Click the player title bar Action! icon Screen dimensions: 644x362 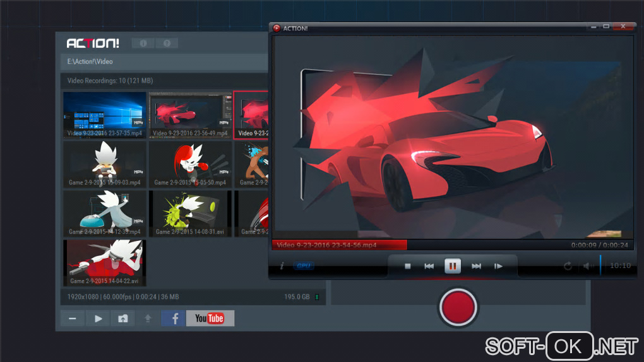[x=277, y=28]
